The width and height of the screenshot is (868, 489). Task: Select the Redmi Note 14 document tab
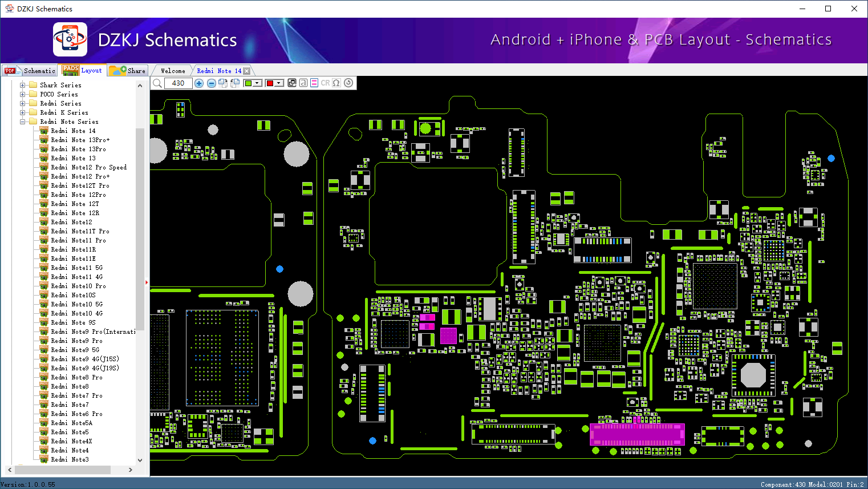(x=219, y=71)
